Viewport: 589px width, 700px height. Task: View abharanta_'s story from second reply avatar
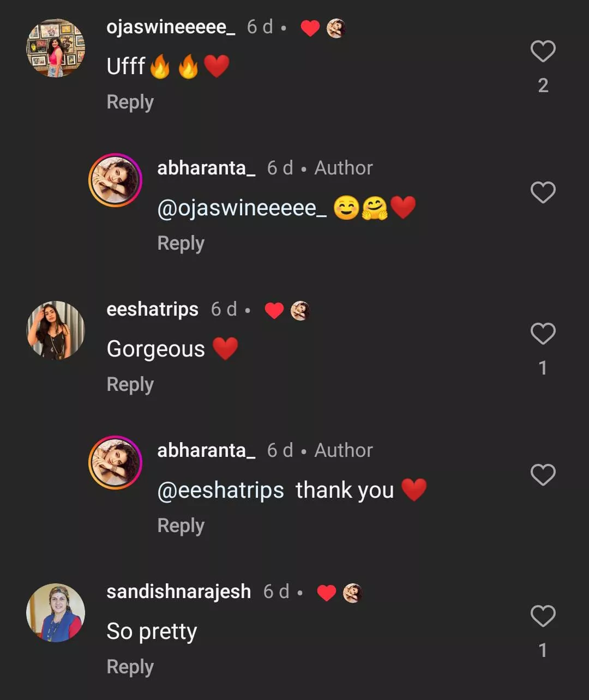115,463
